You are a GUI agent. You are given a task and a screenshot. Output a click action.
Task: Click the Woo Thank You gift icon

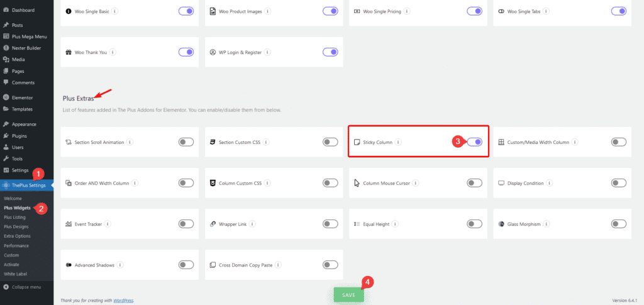tap(69, 52)
